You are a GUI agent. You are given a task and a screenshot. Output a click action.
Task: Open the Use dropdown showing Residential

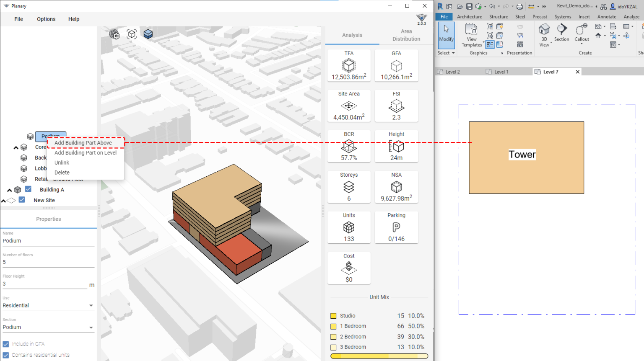click(49, 305)
